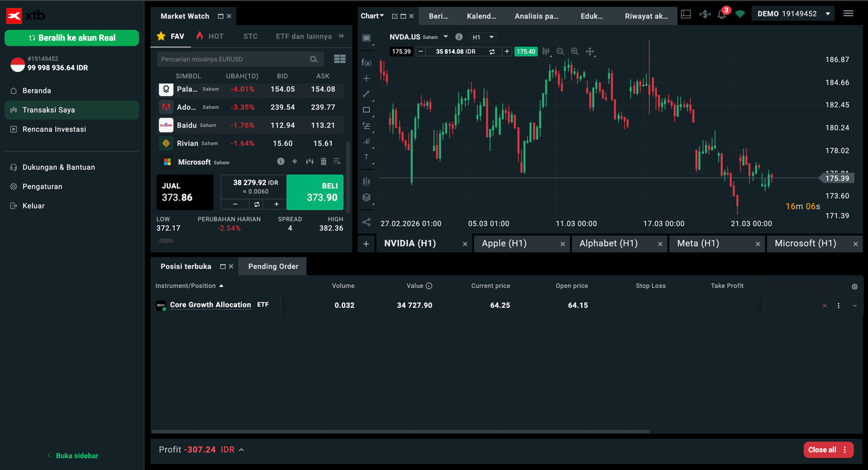The height and width of the screenshot is (470, 868).
Task: Open position table settings gear
Action: 855,287
